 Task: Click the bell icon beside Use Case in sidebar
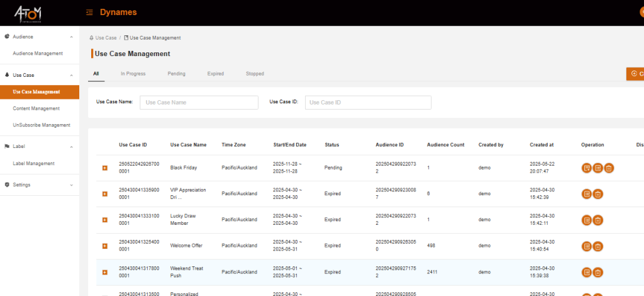pos(6,75)
